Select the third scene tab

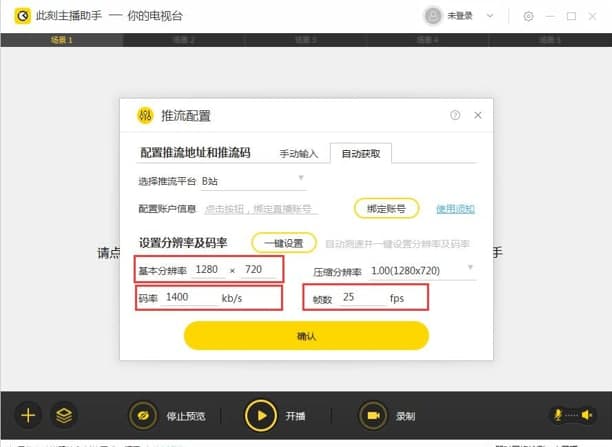(306, 40)
